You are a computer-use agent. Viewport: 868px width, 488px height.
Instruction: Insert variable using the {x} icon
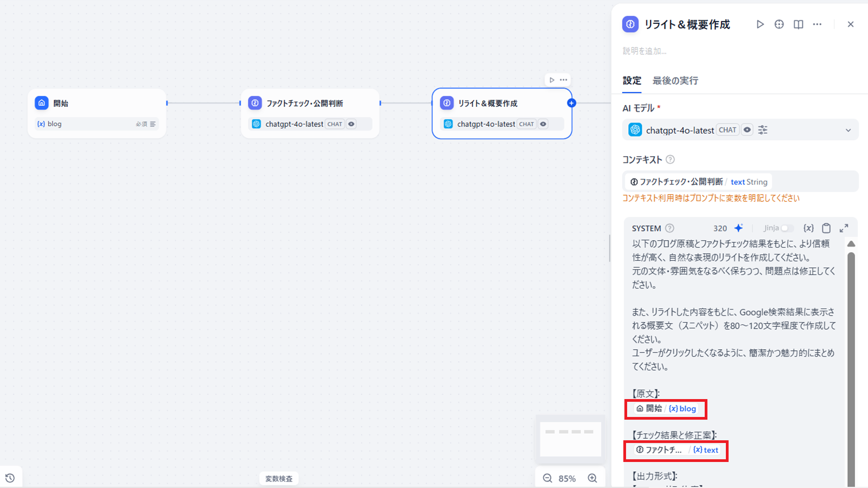(x=808, y=228)
